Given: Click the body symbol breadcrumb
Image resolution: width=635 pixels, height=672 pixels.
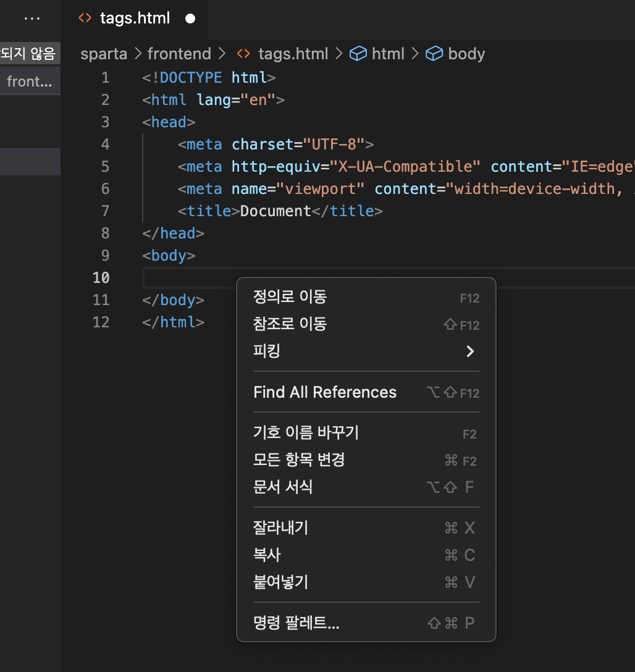Looking at the screenshot, I should 466,54.
